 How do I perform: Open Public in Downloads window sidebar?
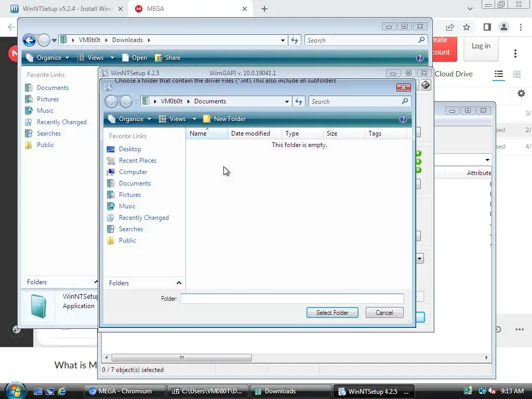tap(45, 145)
